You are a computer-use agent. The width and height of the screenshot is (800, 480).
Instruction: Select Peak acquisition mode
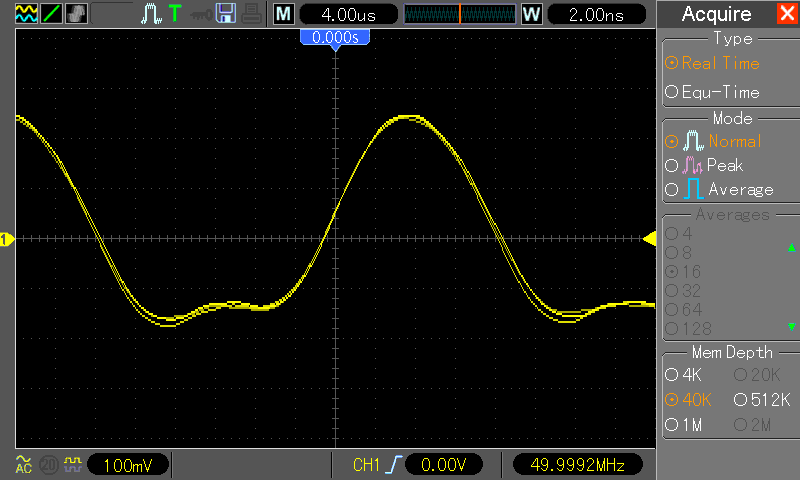pos(704,165)
